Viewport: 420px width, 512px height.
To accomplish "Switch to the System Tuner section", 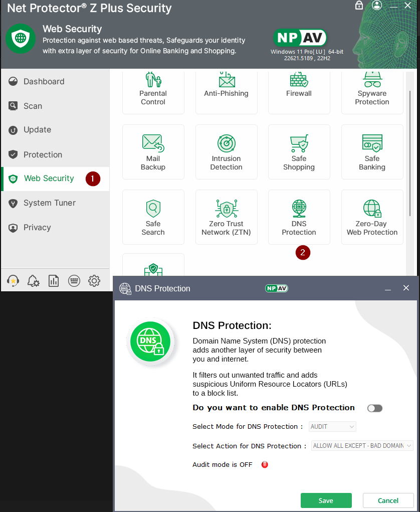I will click(49, 203).
